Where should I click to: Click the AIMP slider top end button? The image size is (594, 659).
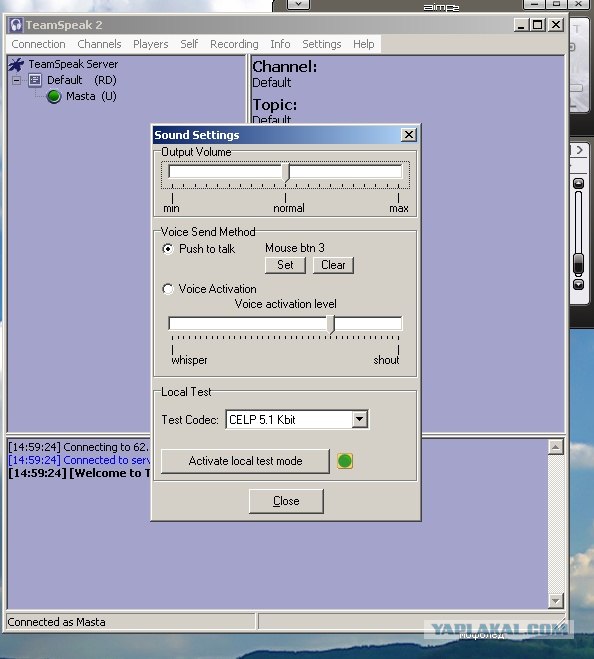click(x=579, y=184)
